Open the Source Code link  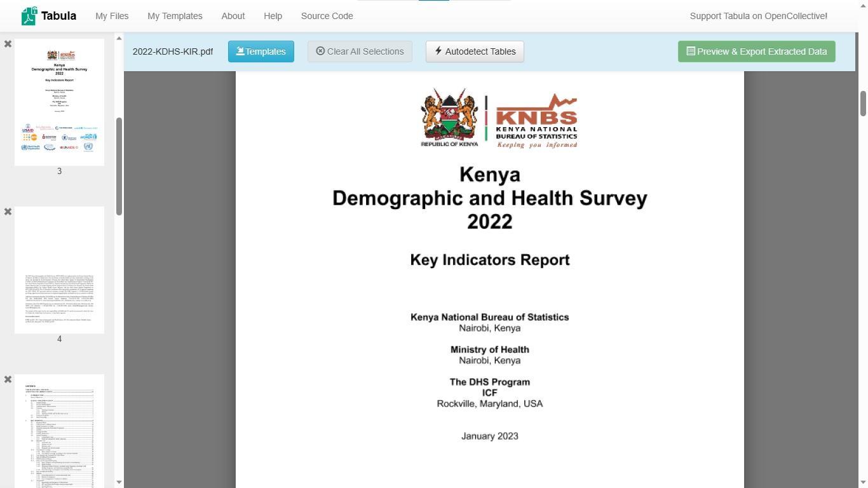coord(327,16)
